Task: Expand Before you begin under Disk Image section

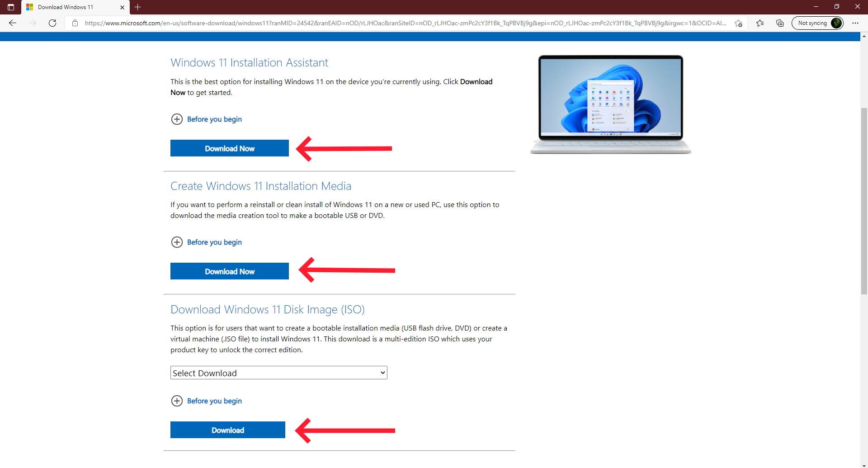Action: [x=206, y=401]
